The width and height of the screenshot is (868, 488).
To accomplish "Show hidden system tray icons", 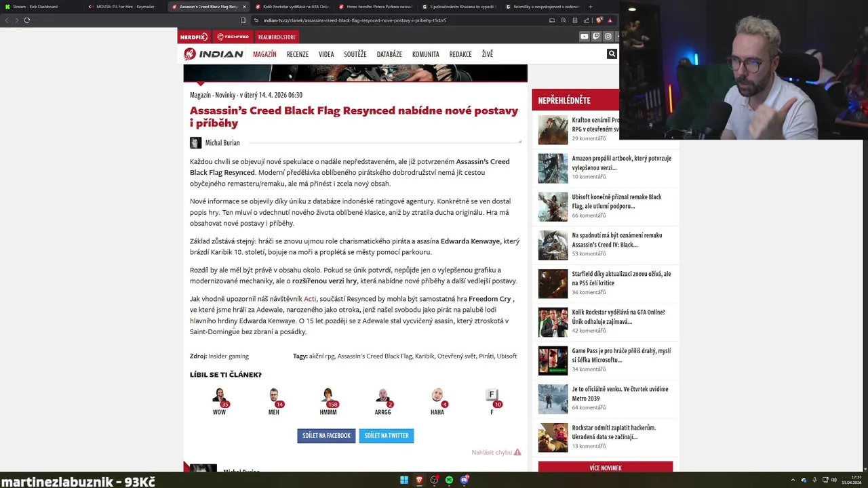I will click(793, 480).
